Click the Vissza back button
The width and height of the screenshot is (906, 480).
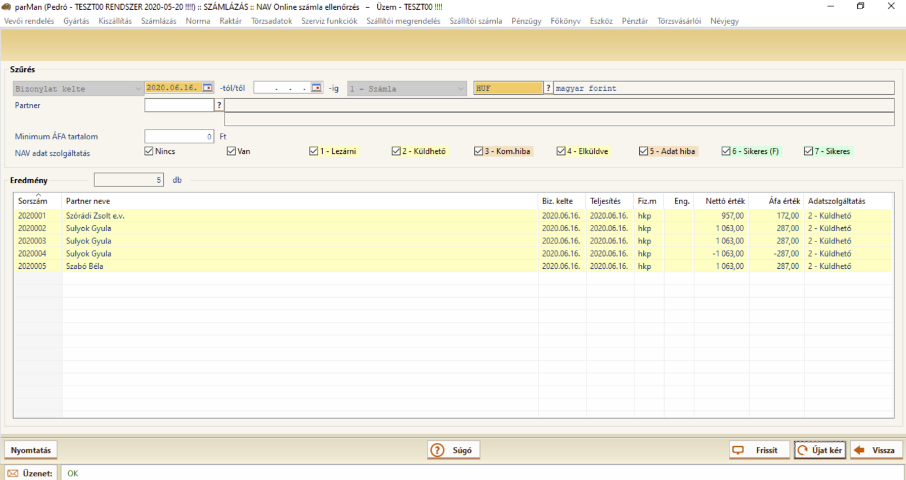coord(876,450)
